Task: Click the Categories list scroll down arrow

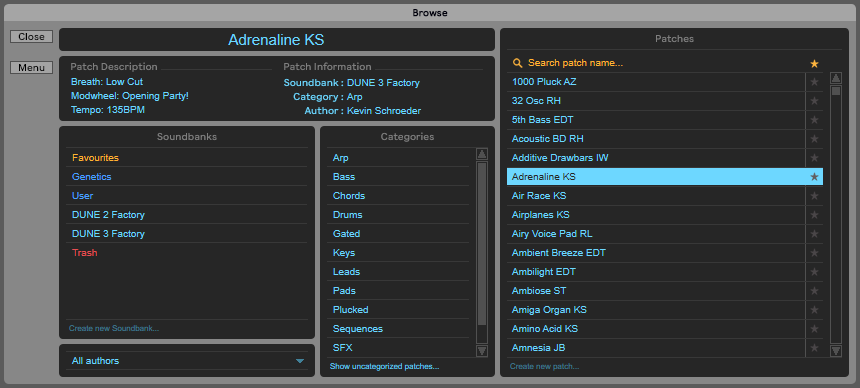Action: (x=482, y=351)
